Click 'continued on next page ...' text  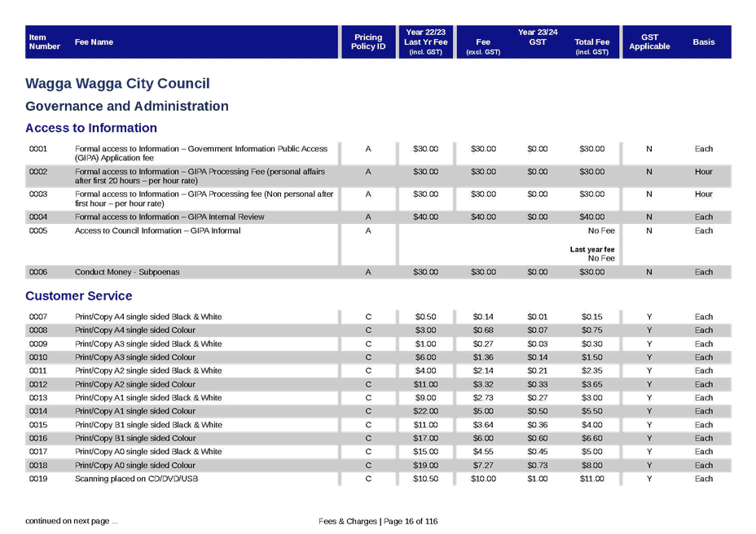(72, 521)
